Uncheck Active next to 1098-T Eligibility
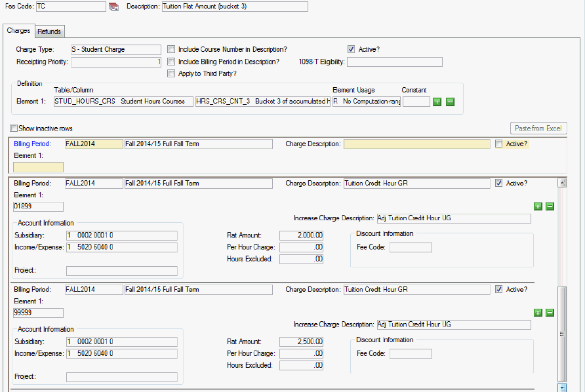This screenshot has width=585, height=392. pyautogui.click(x=352, y=49)
